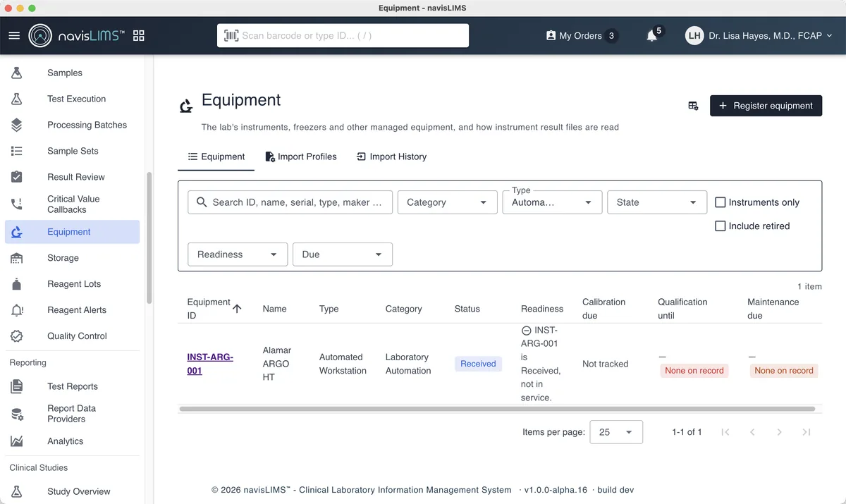Go to the last page

click(807, 432)
